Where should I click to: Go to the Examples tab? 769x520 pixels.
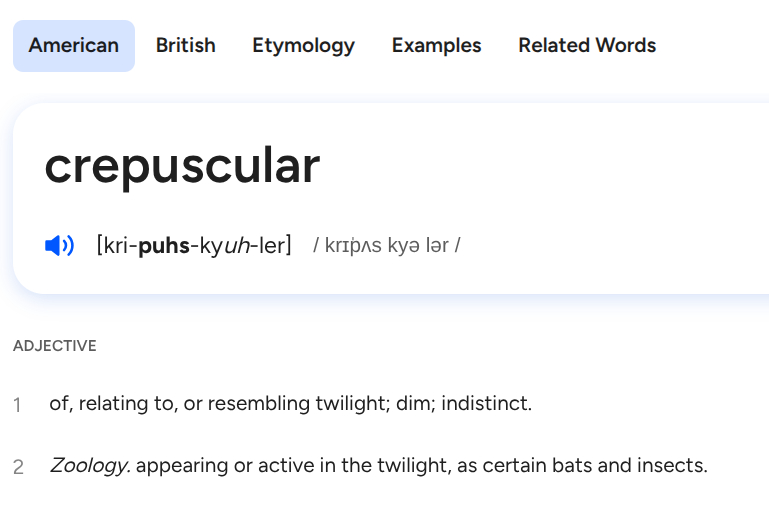pos(436,46)
